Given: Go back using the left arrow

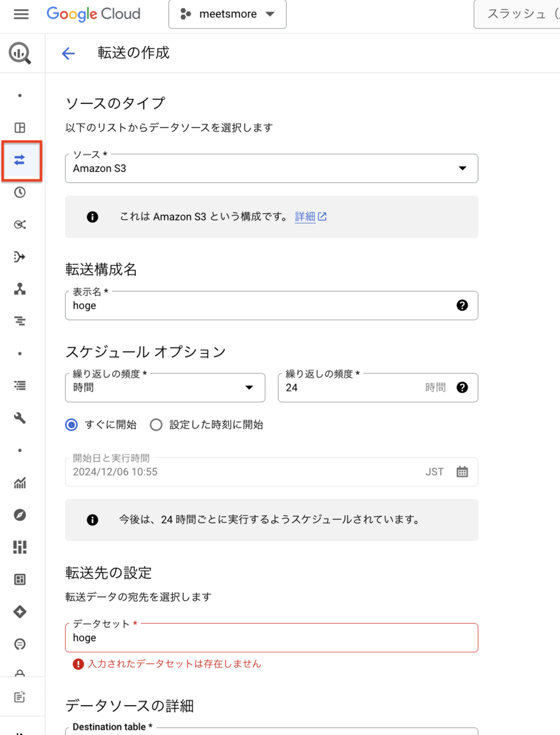Looking at the screenshot, I should point(68,53).
